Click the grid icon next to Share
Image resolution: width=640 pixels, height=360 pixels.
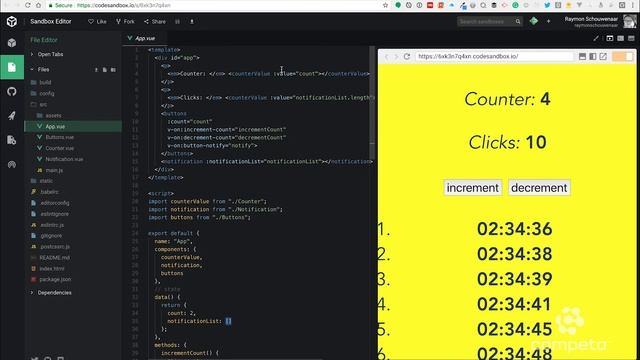[x=178, y=22]
